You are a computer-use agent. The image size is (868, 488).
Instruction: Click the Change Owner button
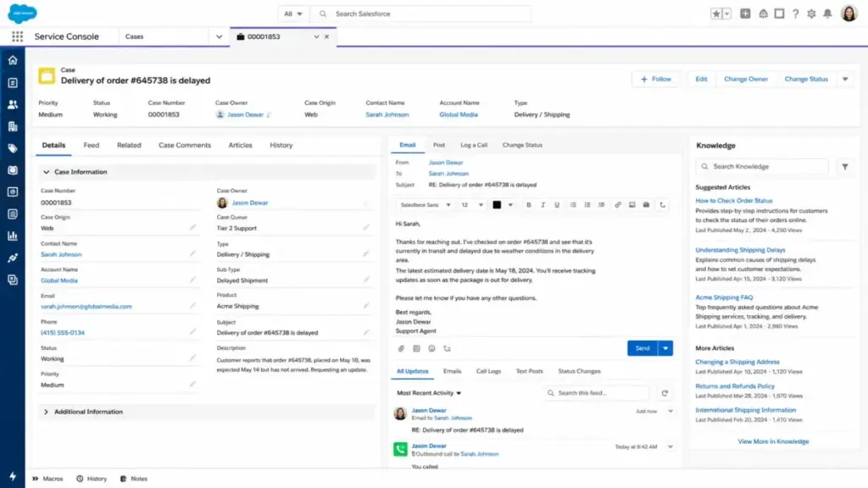pyautogui.click(x=746, y=79)
